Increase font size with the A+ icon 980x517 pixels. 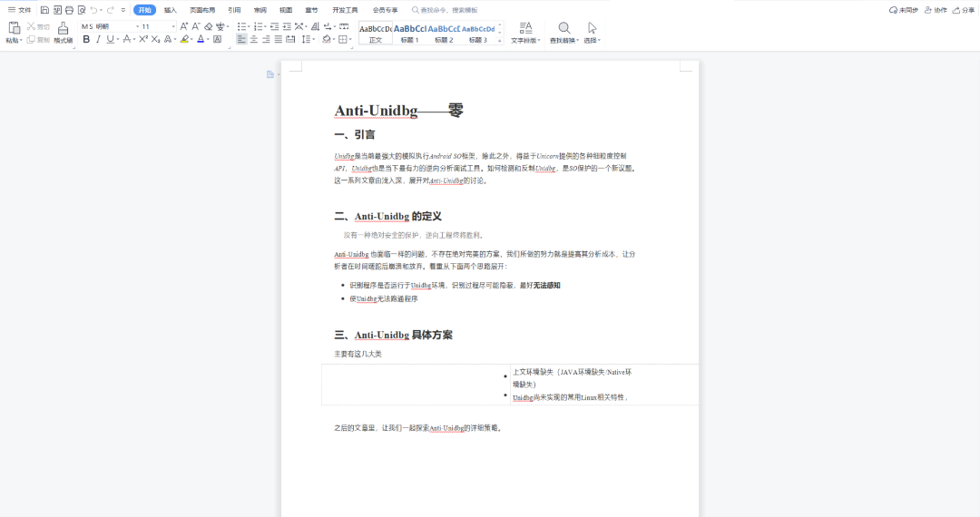click(x=183, y=26)
